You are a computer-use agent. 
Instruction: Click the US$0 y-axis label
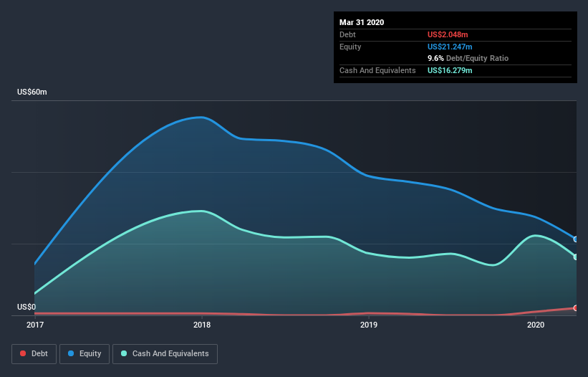click(x=26, y=307)
